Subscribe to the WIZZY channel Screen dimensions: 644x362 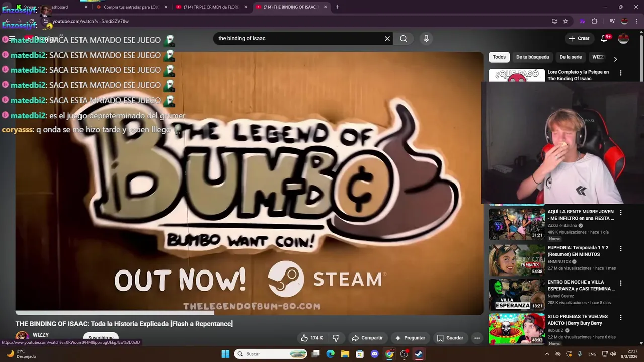[101, 338]
